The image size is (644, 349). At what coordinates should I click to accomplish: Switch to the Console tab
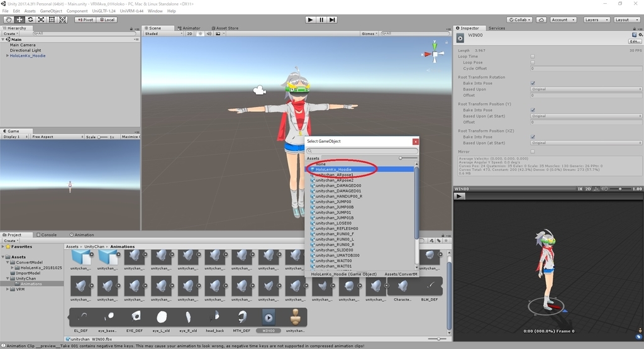(x=47, y=235)
